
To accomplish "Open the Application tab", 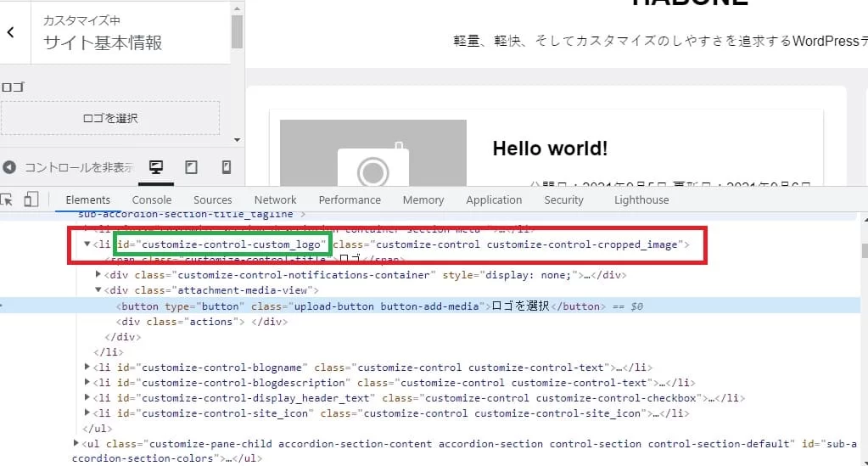I will [494, 200].
